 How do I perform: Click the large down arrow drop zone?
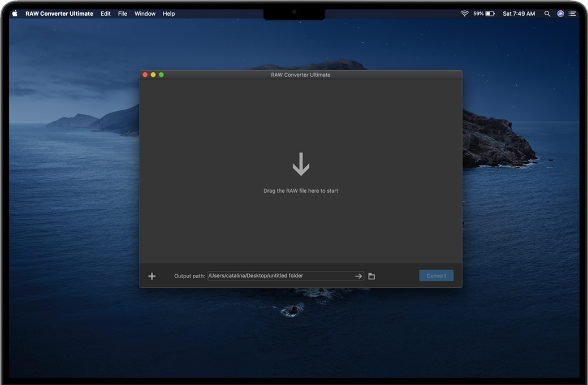tap(301, 165)
